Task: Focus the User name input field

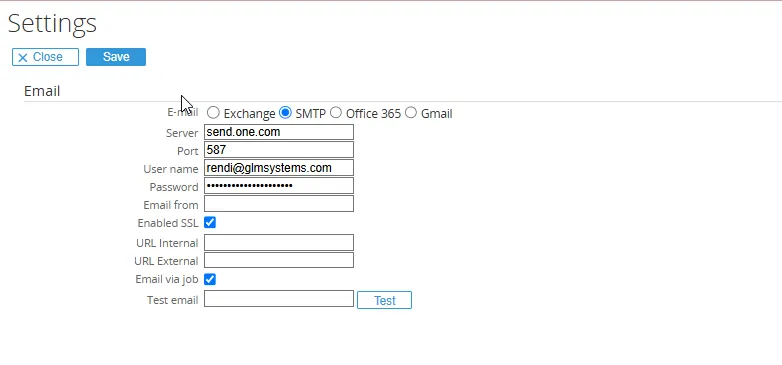Action: (279, 168)
